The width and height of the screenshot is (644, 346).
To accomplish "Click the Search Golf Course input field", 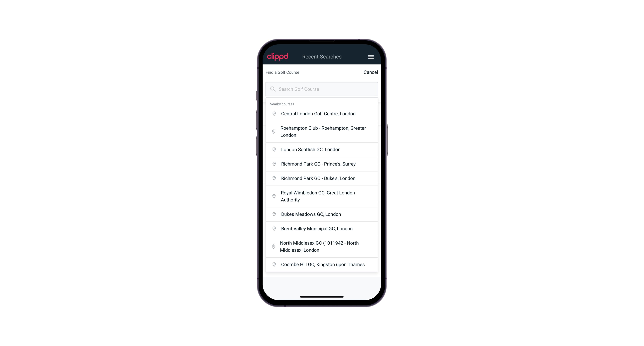I will click(322, 89).
